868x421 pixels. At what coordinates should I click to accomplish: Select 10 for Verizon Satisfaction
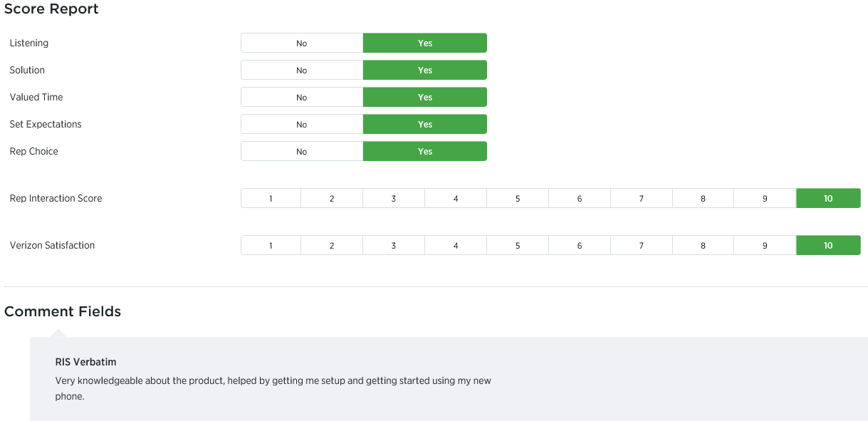coord(828,246)
